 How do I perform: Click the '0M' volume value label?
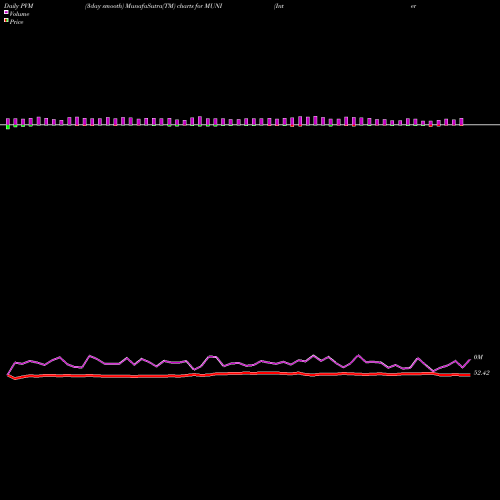[478, 357]
